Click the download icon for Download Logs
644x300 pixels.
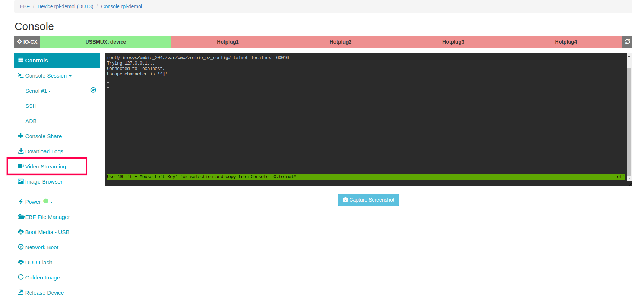tap(21, 151)
